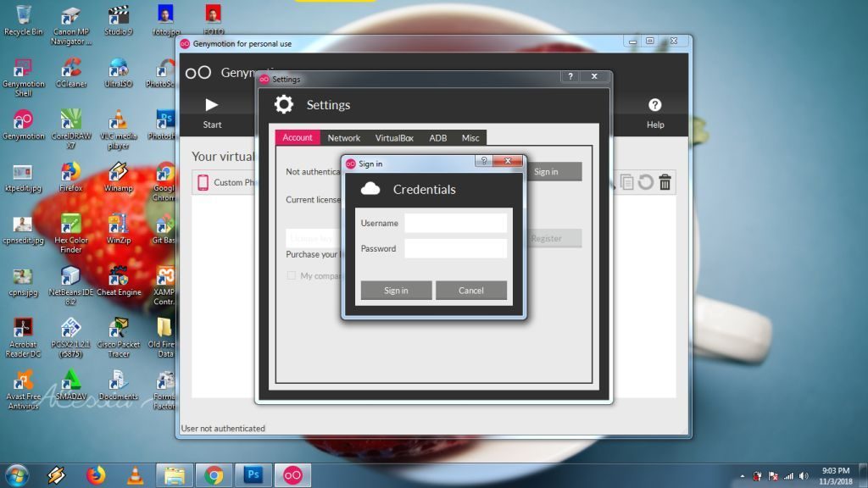Toggle the 'My company' checkbox
Screen dimensions: 868x488
pos(292,275)
